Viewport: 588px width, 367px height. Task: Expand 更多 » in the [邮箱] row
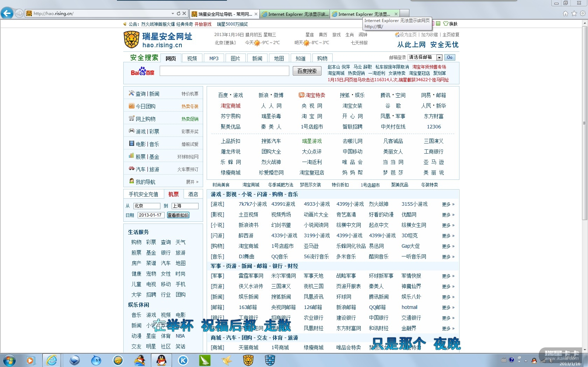click(x=448, y=308)
